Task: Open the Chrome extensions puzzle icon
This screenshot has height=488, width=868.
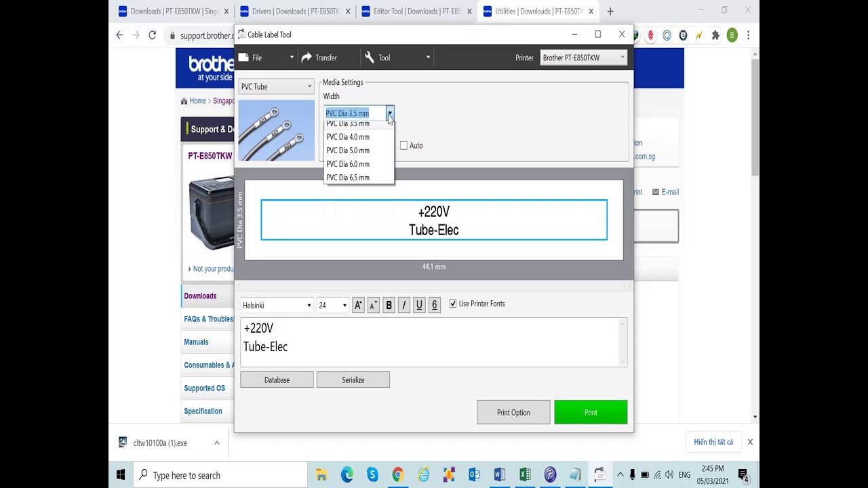Action: [x=715, y=35]
